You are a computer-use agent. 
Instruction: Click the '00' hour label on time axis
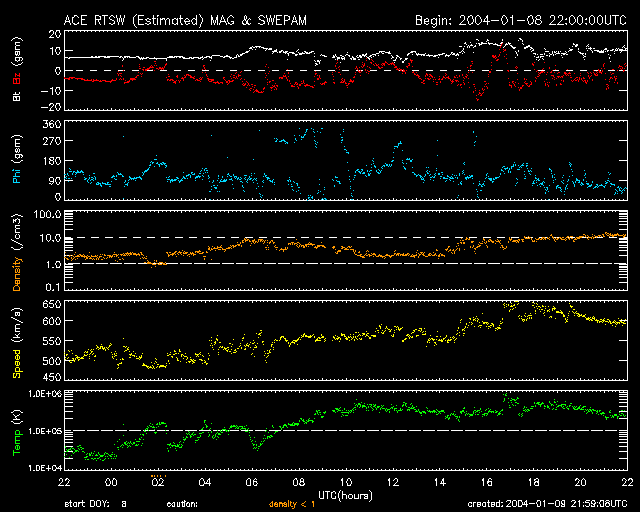tap(111, 482)
